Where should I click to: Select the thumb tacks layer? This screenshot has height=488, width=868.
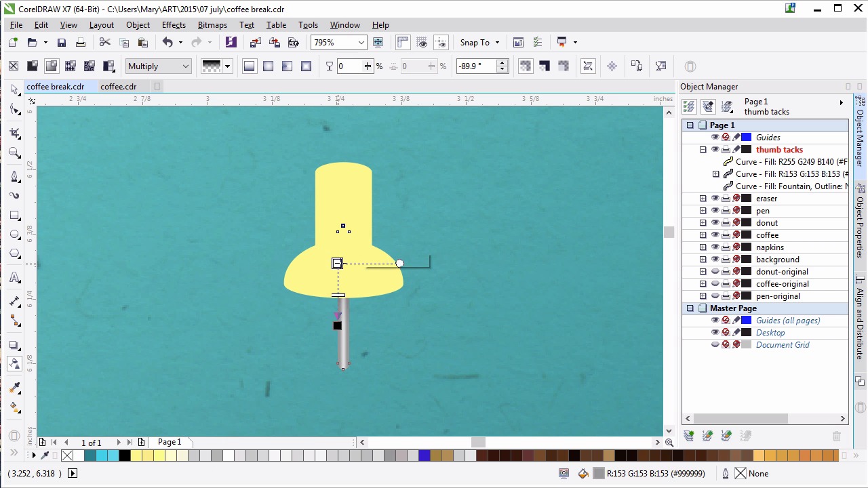coord(779,150)
